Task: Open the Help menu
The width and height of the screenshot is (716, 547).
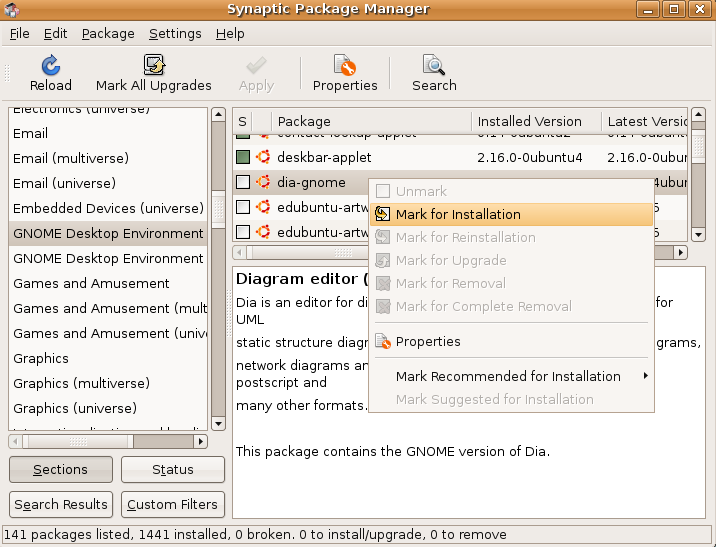Action: 230,34
